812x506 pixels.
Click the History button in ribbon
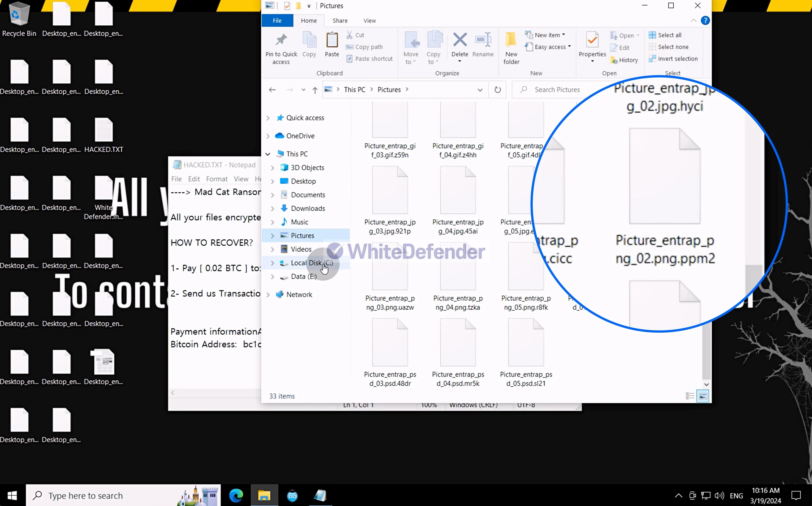[624, 60]
